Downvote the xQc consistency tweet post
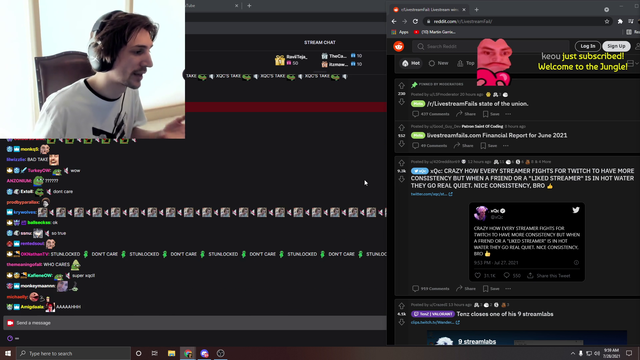Image resolution: width=640 pixels, height=360 pixels. coord(402,179)
